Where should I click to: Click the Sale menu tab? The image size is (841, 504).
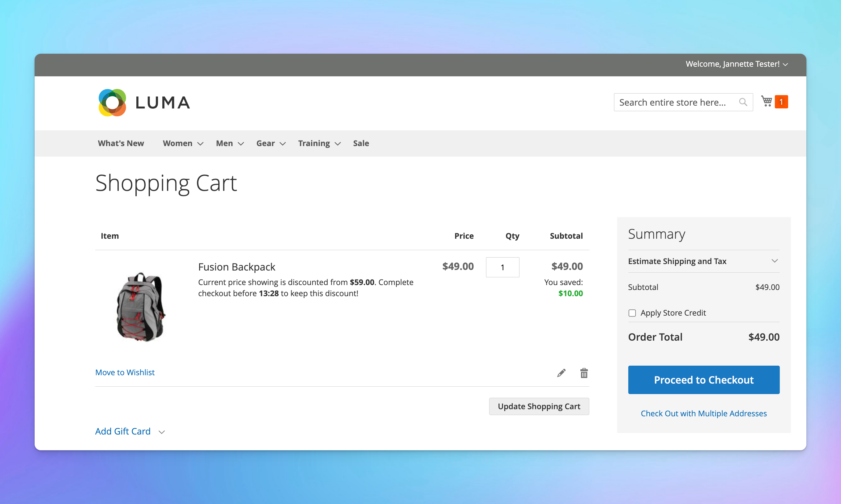[361, 143]
